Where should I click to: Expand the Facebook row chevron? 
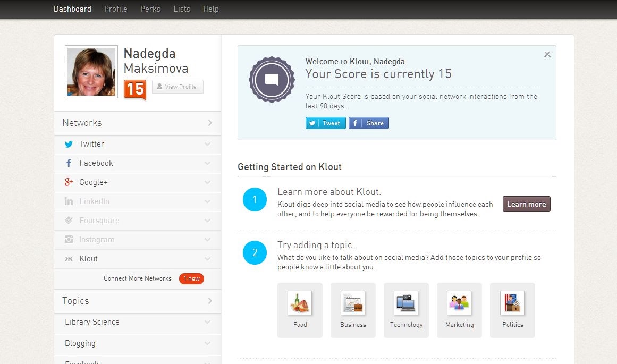point(207,163)
